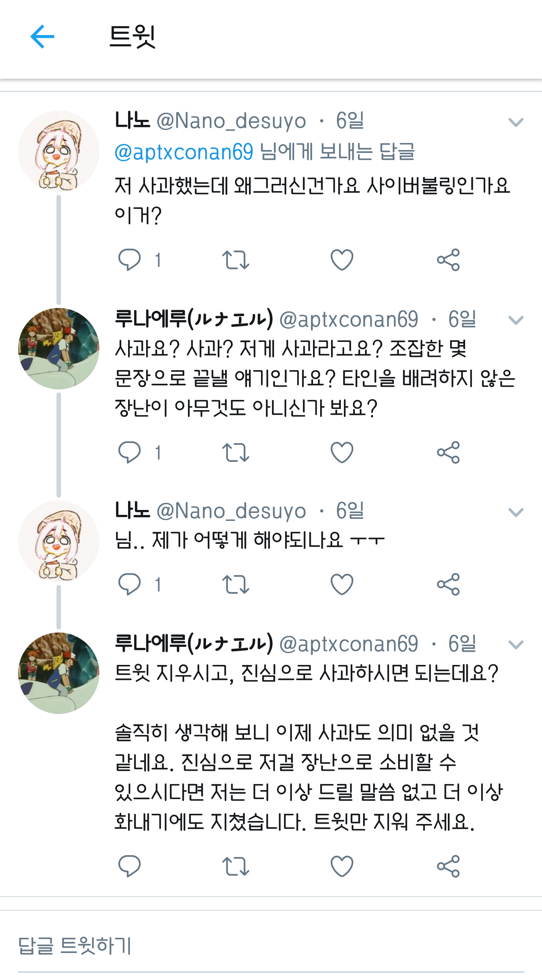Share the tweet starting with 사과요

(x=449, y=452)
